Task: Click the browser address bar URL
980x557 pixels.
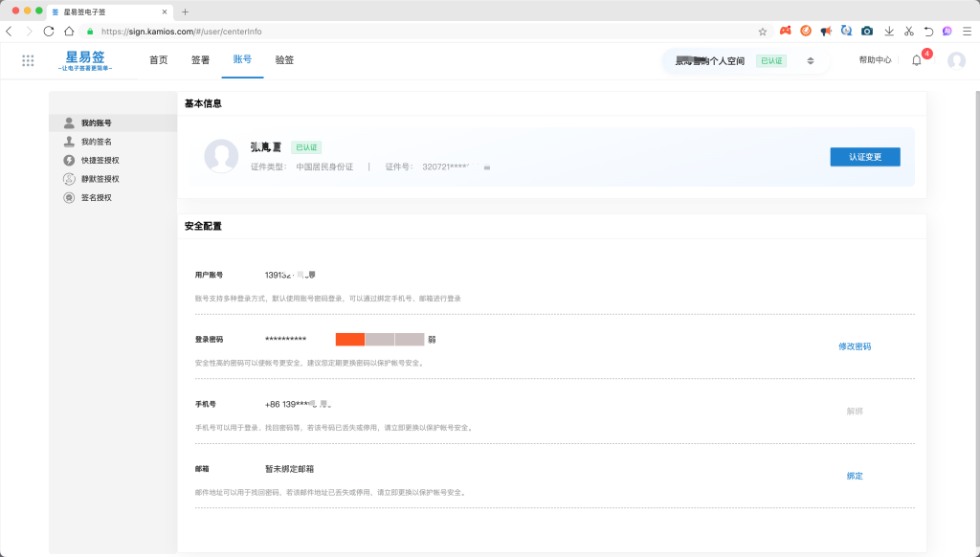Action: coord(181,32)
